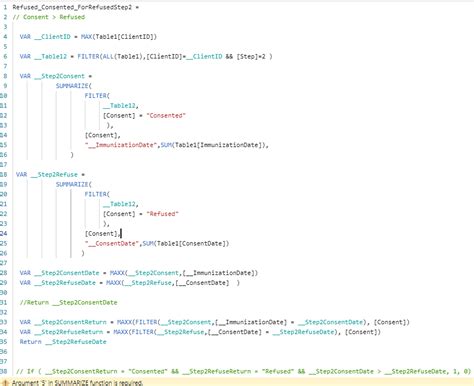This screenshot has width=474, height=386.
Task: Click the "__Step2ConsentDate" declaration on line 28
Action: pos(67,273)
